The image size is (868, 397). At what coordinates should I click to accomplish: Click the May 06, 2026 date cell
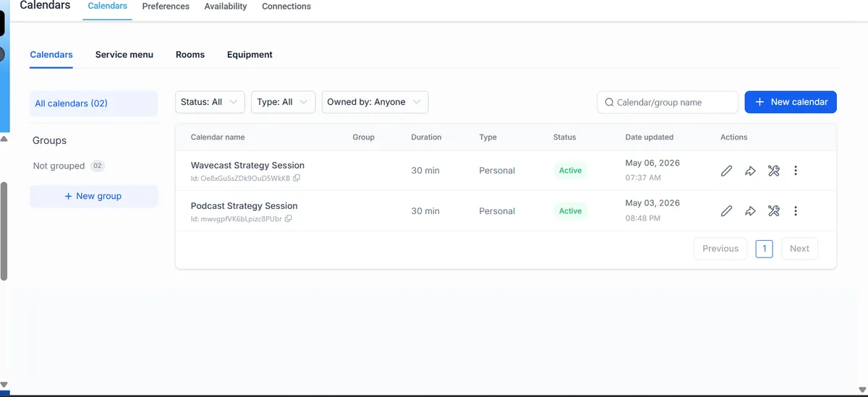click(x=652, y=163)
